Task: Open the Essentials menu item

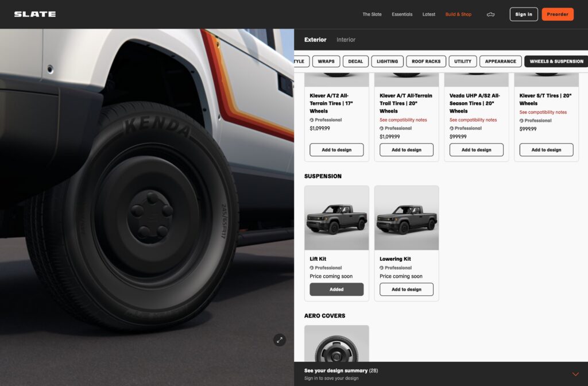Action: tap(402, 14)
